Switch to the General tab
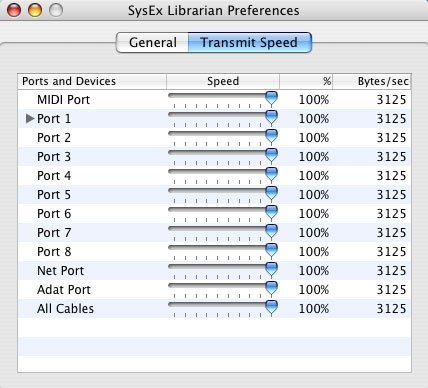Image resolution: width=428 pixels, height=388 pixels. click(153, 43)
